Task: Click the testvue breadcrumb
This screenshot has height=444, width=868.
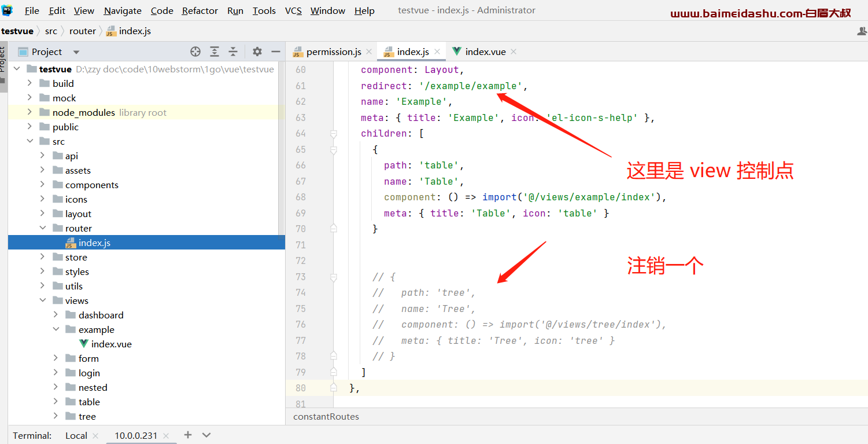Action: click(17, 31)
